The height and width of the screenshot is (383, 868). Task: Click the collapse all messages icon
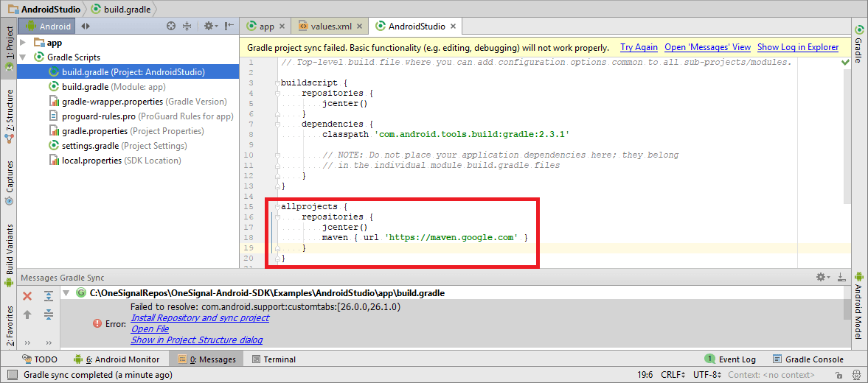48,315
